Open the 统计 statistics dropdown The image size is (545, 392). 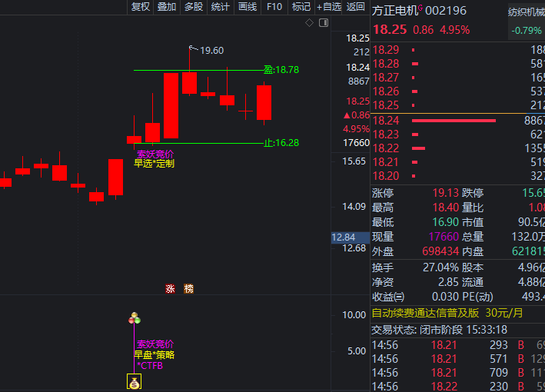221,7
